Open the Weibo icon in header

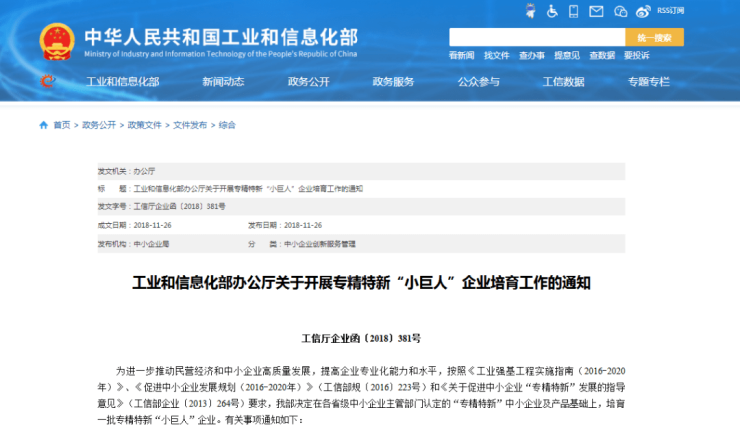pos(645,11)
